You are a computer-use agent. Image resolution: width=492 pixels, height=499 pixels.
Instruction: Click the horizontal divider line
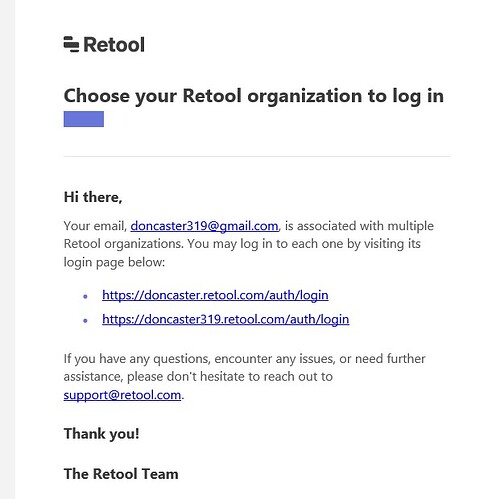[257, 156]
